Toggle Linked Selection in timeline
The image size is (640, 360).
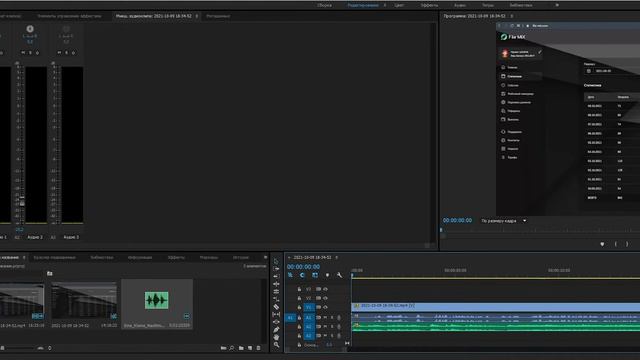(315, 275)
